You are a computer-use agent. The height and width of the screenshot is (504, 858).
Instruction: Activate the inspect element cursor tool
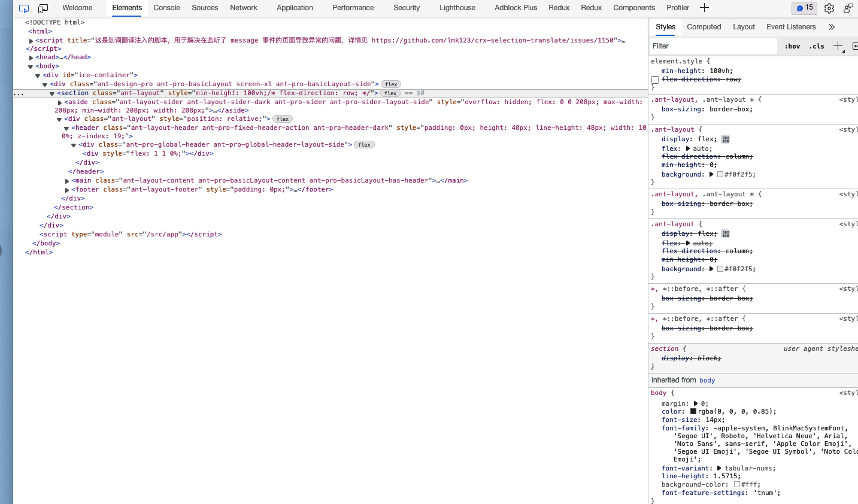tap(24, 8)
